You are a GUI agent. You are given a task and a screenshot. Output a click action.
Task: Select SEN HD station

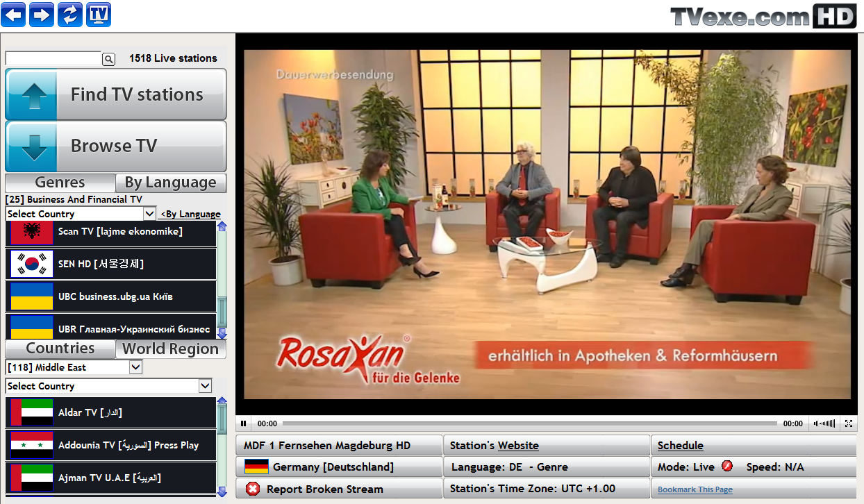pos(111,264)
